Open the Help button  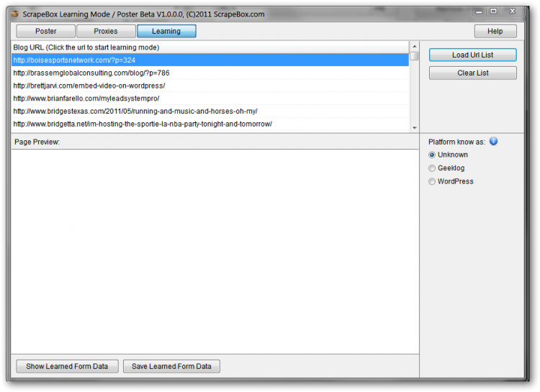[x=495, y=32]
